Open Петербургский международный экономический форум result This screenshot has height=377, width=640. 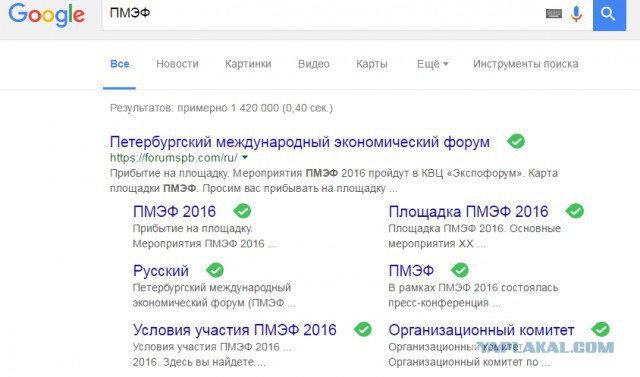300,142
